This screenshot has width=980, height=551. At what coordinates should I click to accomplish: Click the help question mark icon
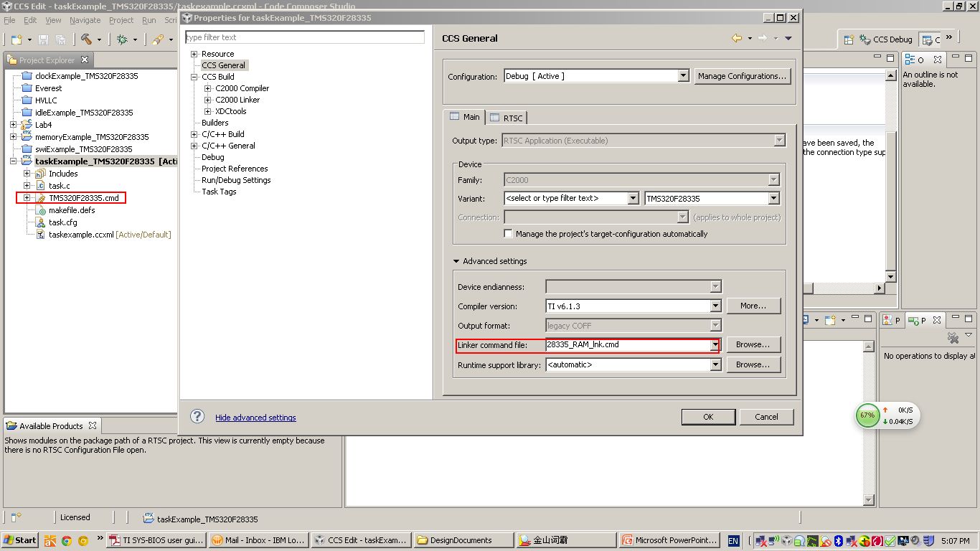pos(198,417)
